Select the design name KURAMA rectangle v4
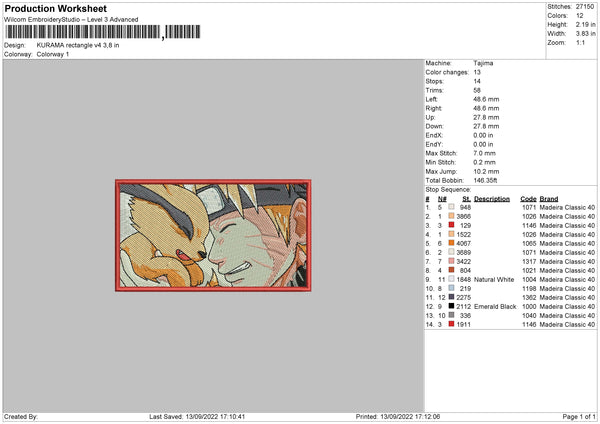600x424 pixels. pos(78,45)
